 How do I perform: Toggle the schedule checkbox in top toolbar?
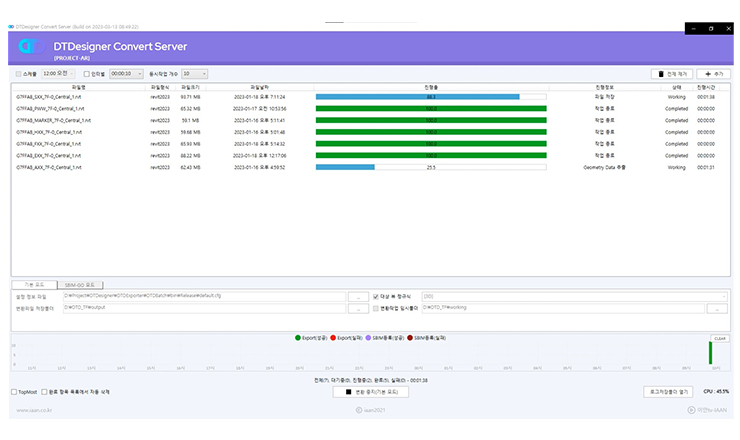coord(18,73)
